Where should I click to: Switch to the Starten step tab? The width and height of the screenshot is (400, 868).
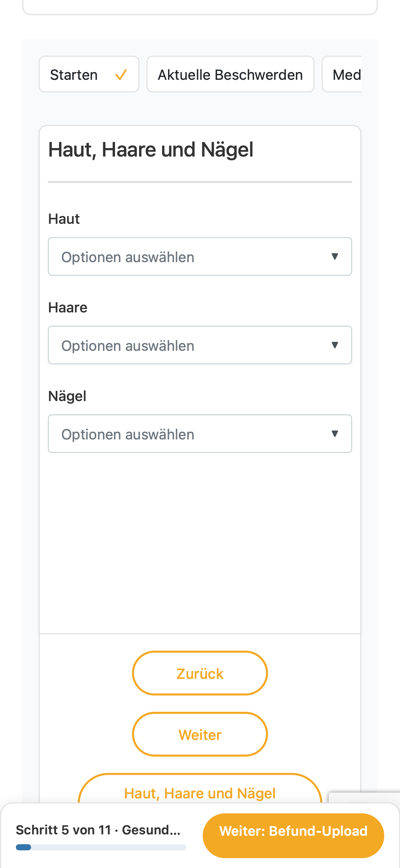89,74
